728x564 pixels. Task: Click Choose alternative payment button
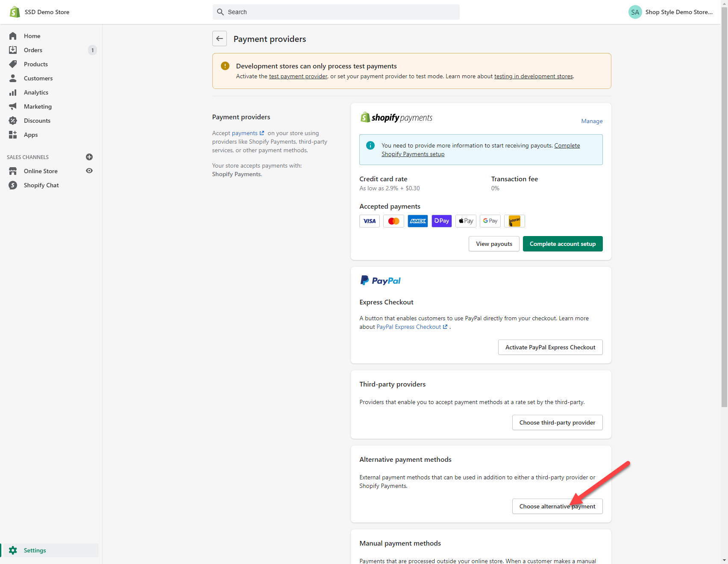click(x=557, y=506)
